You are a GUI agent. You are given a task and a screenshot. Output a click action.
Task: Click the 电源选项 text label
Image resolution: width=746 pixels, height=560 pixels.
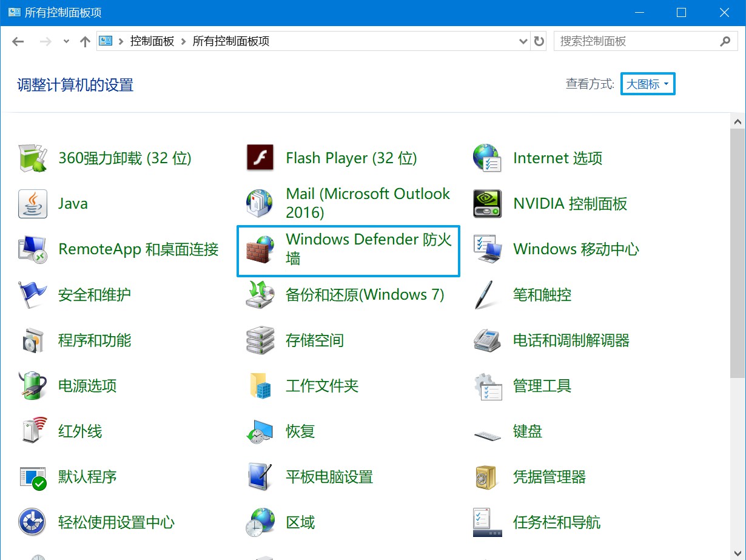click(87, 386)
